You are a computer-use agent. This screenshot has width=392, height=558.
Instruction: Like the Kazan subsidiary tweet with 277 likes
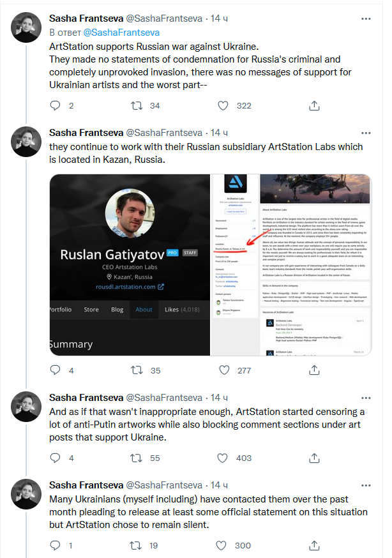tap(223, 370)
